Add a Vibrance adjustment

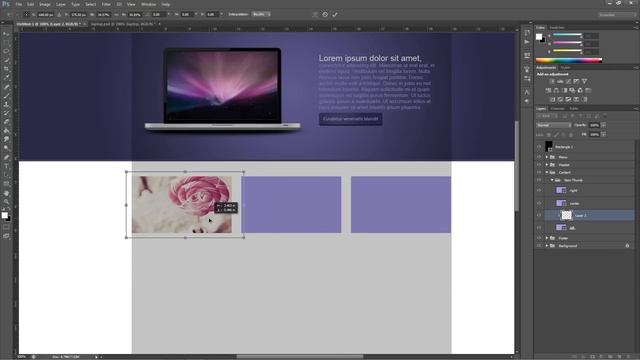coord(584,81)
